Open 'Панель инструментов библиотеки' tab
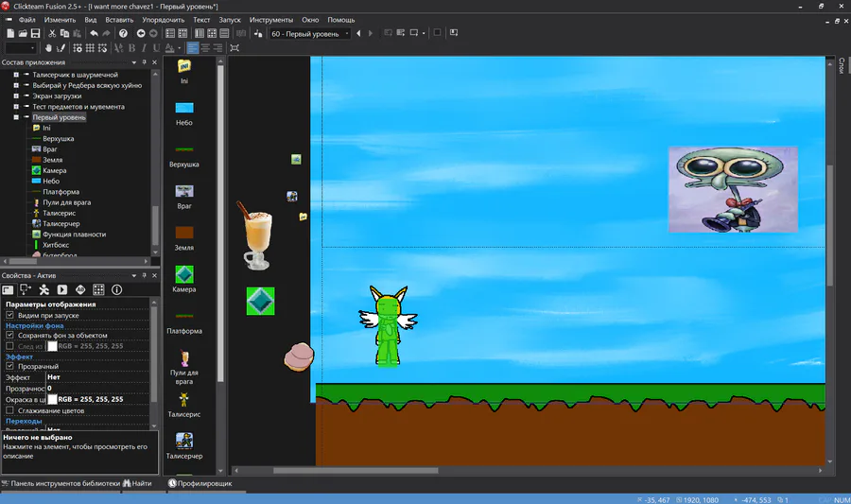 [61, 483]
